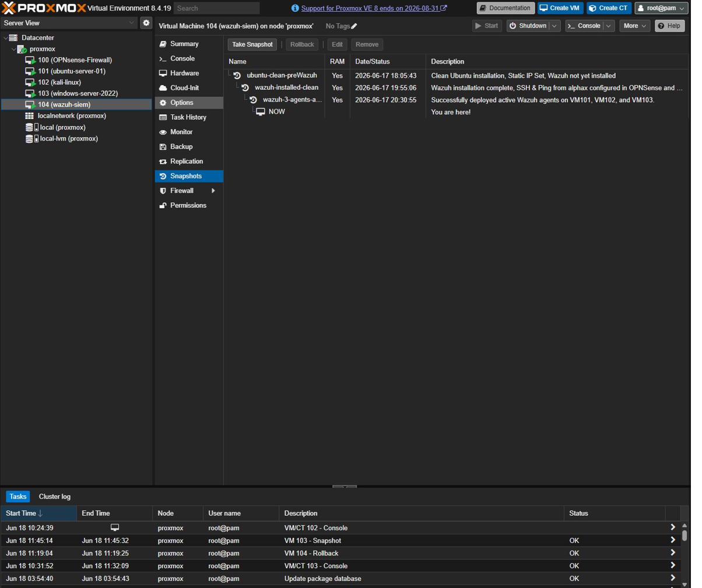The height and width of the screenshot is (588, 702).
Task: Click snapshot icon of wazuh-installed-clean
Action: click(x=245, y=87)
